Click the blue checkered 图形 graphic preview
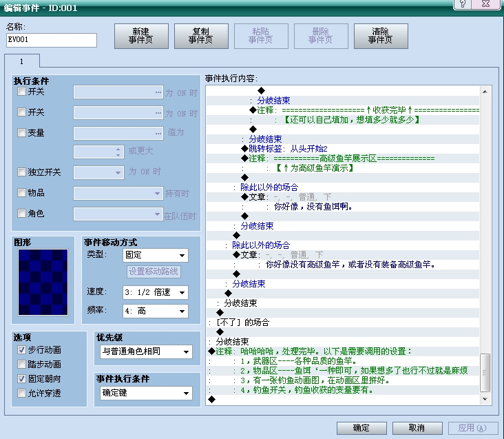 coord(43,282)
